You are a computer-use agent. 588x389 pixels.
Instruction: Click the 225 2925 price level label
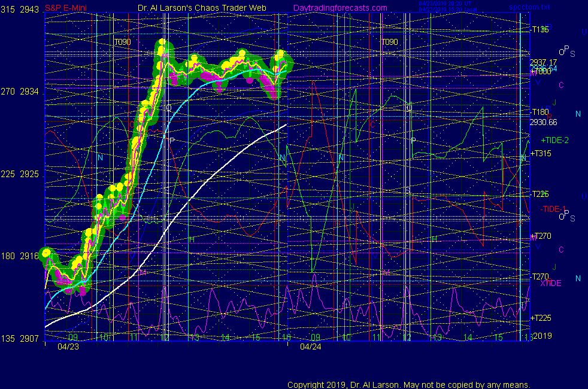pos(20,174)
